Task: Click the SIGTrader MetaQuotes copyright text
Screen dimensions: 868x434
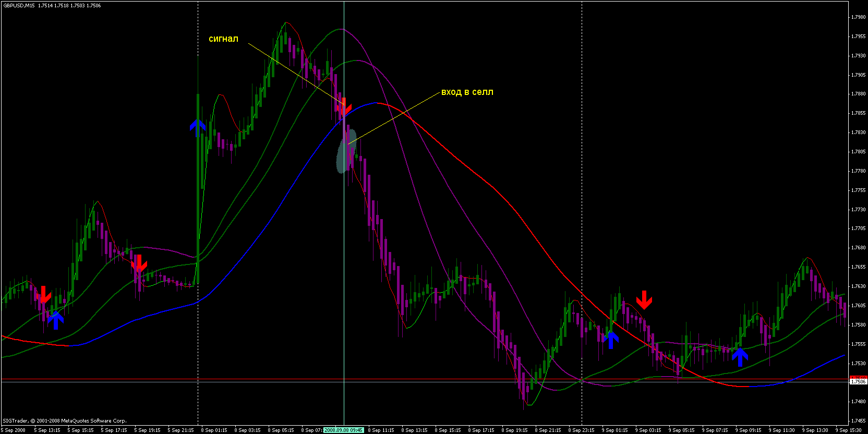Action: pos(65,420)
